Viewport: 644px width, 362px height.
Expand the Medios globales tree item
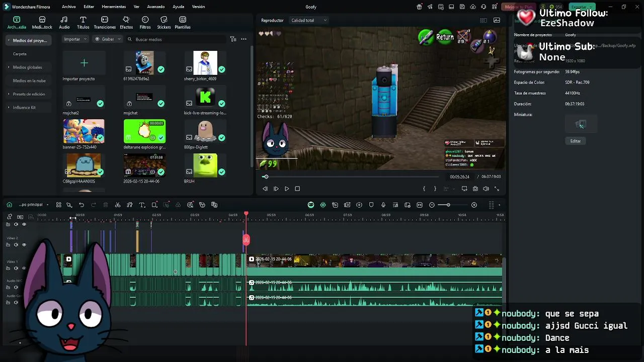coord(8,67)
